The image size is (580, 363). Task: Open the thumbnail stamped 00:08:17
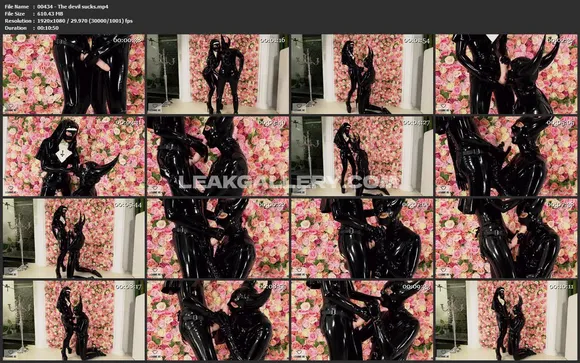pos(74,320)
